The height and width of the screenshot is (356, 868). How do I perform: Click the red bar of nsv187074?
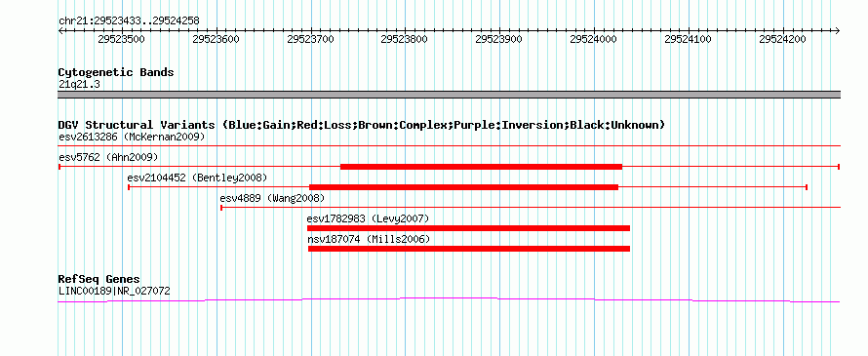click(469, 249)
